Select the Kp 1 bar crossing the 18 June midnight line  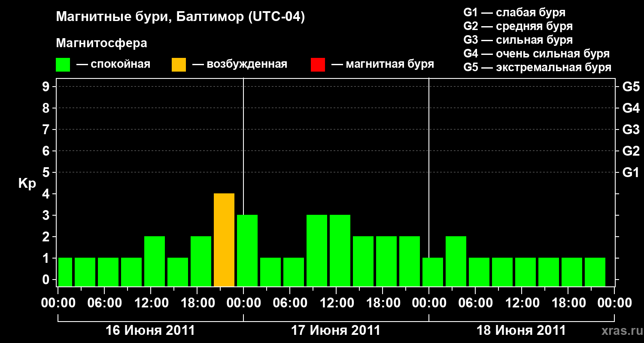[x=433, y=272]
